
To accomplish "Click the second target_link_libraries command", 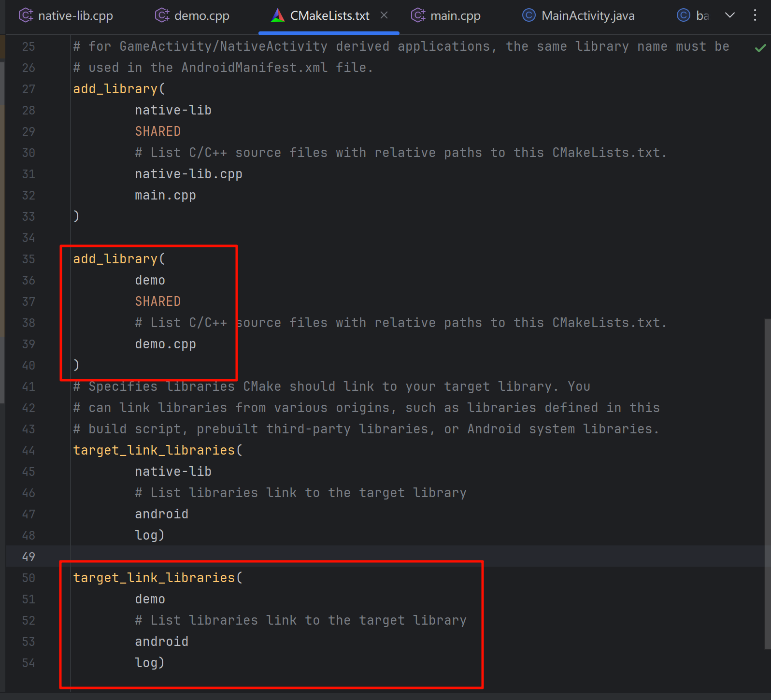I will (x=154, y=578).
